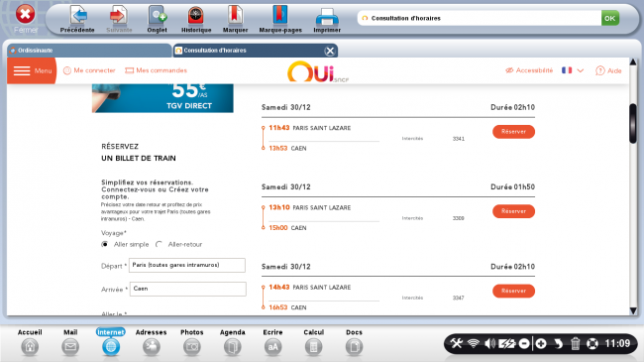Open a new Onglet tab icon
The height and width of the screenshot is (362, 644).
tap(158, 16)
